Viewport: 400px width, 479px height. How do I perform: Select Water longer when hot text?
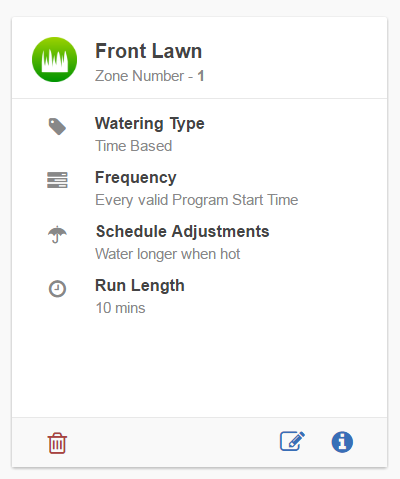[x=168, y=254]
